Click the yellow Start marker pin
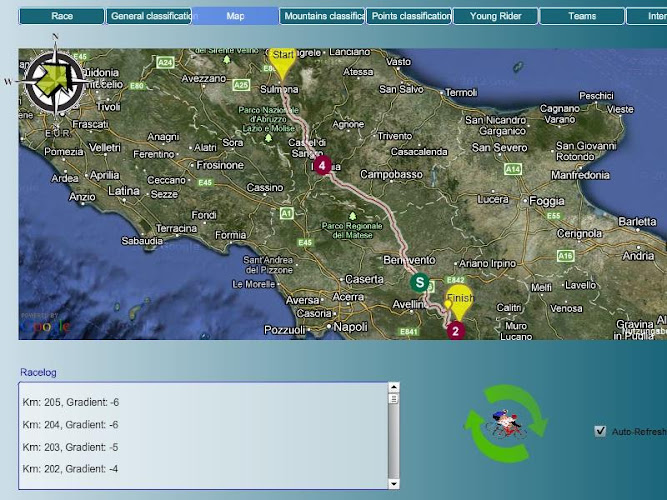The width and height of the screenshot is (667, 500). 283,61
